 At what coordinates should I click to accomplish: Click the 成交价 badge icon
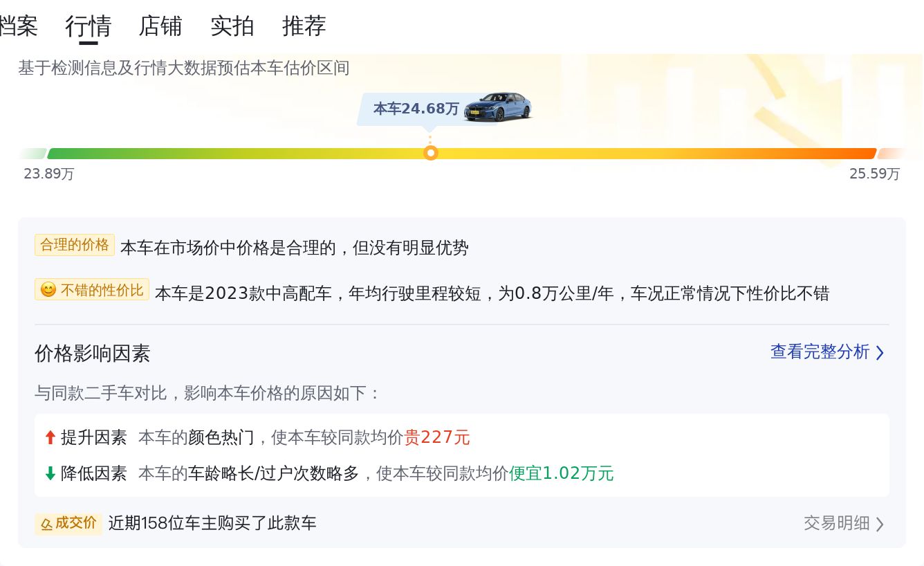(x=68, y=523)
